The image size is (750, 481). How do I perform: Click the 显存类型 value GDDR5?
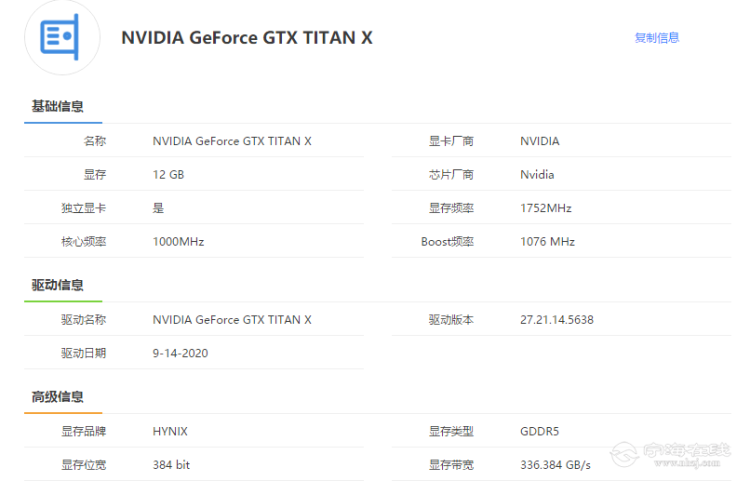click(x=540, y=432)
